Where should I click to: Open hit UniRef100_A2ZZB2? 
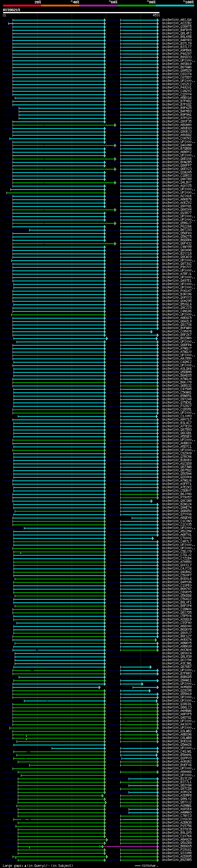pyautogui.click(x=176, y=23)
